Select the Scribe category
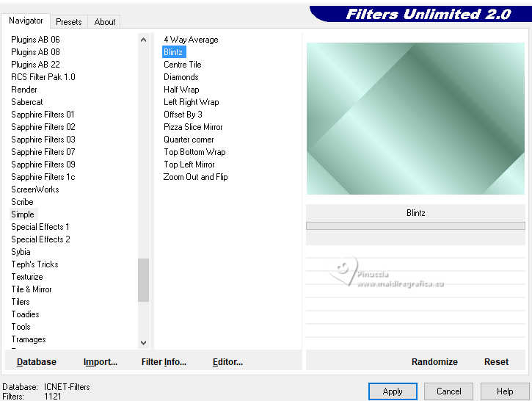 click(x=22, y=202)
